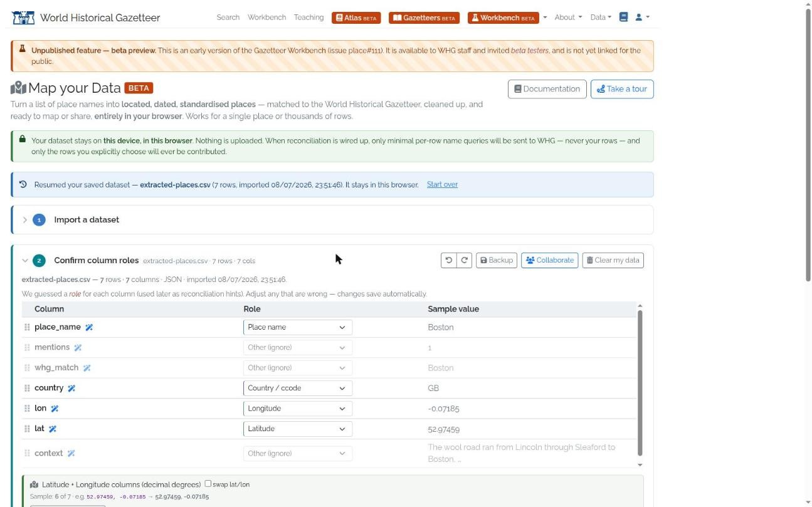This screenshot has height=507, width=812.
Task: Grab the drag handle of country row
Action: point(27,388)
